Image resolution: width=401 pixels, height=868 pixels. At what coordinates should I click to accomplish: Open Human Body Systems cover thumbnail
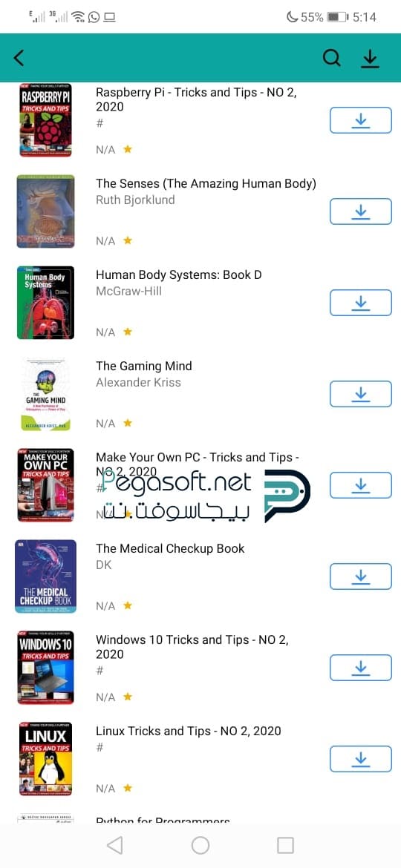pyautogui.click(x=45, y=303)
